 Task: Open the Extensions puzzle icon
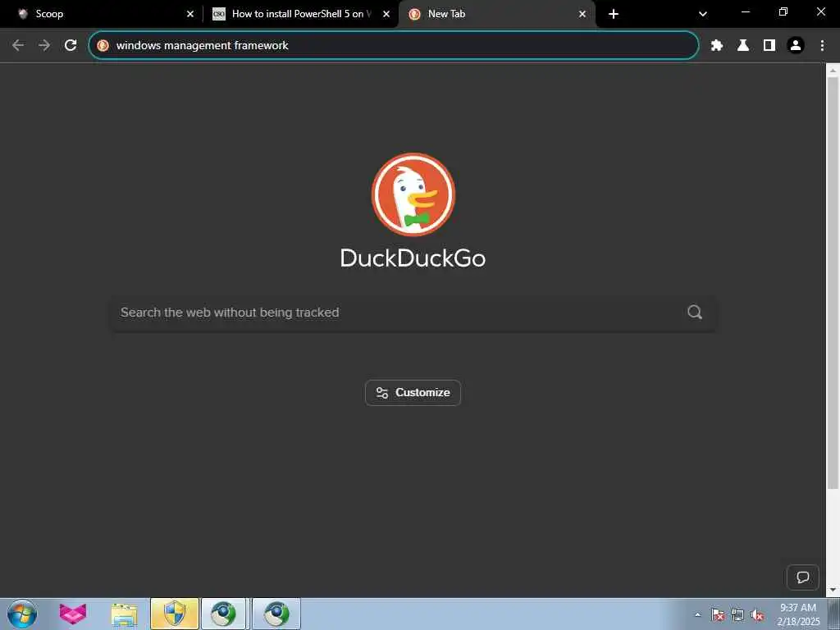click(x=716, y=46)
